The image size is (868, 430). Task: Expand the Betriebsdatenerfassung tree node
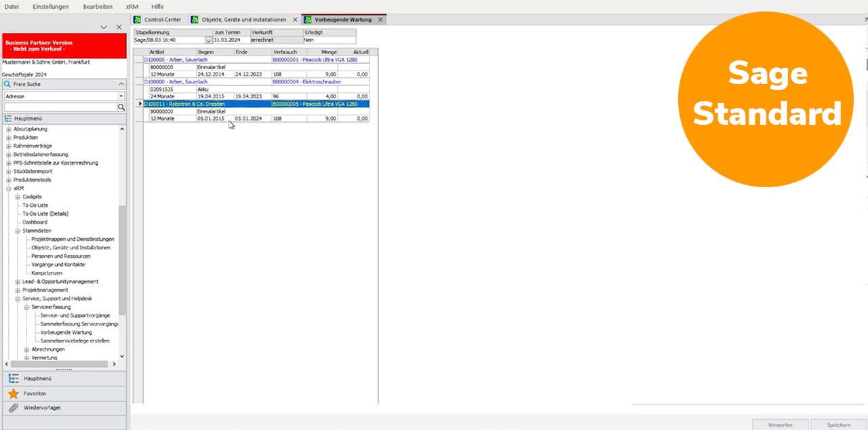coord(9,155)
